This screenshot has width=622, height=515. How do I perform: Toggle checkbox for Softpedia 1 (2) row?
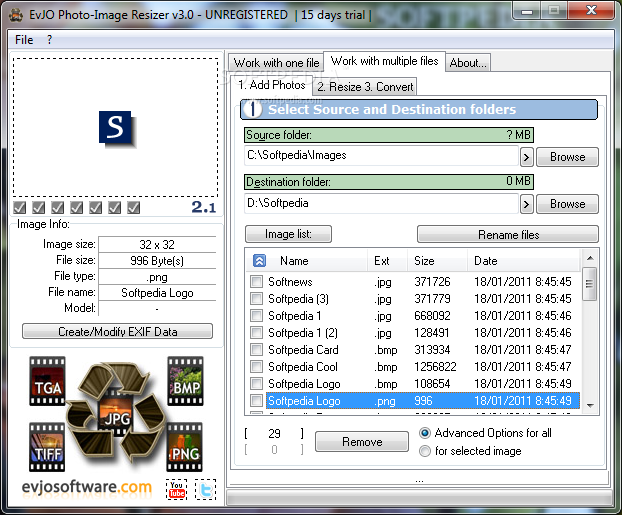point(257,332)
